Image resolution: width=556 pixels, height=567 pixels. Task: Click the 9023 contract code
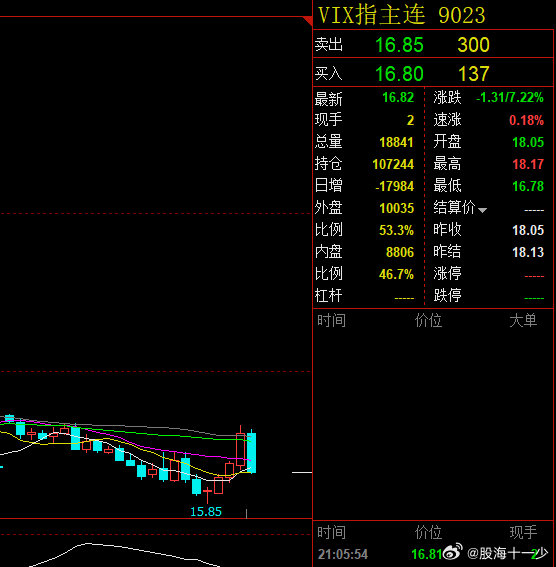point(462,16)
